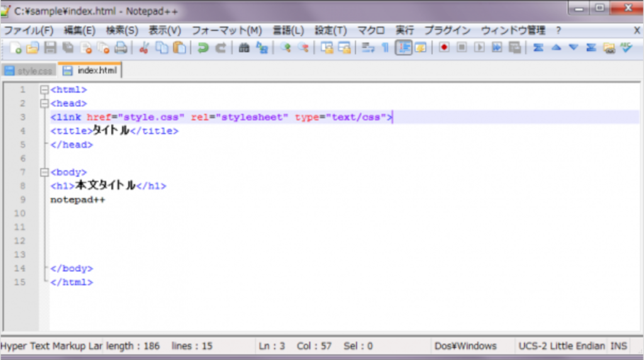644x360 pixels.
Task: Open the 実行 menu
Action: pos(404,30)
